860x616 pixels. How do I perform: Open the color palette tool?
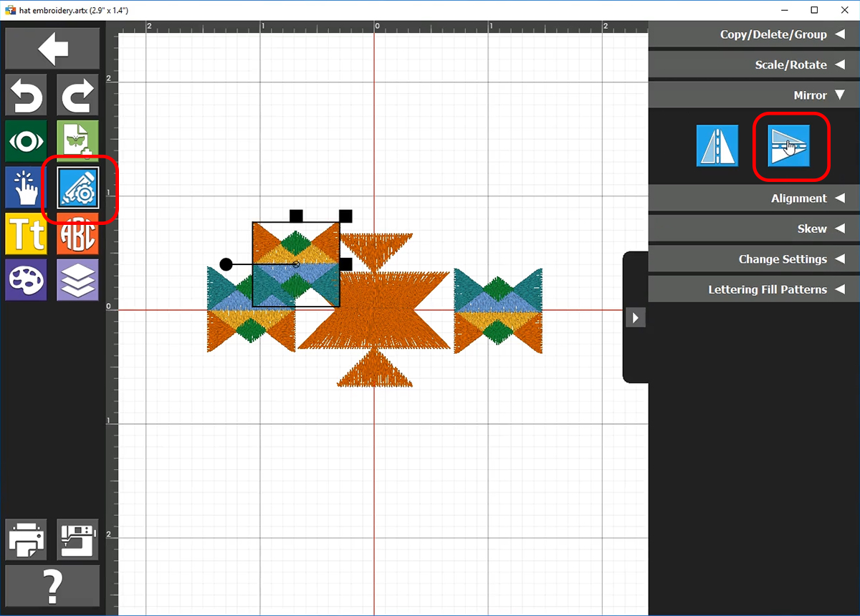click(27, 279)
